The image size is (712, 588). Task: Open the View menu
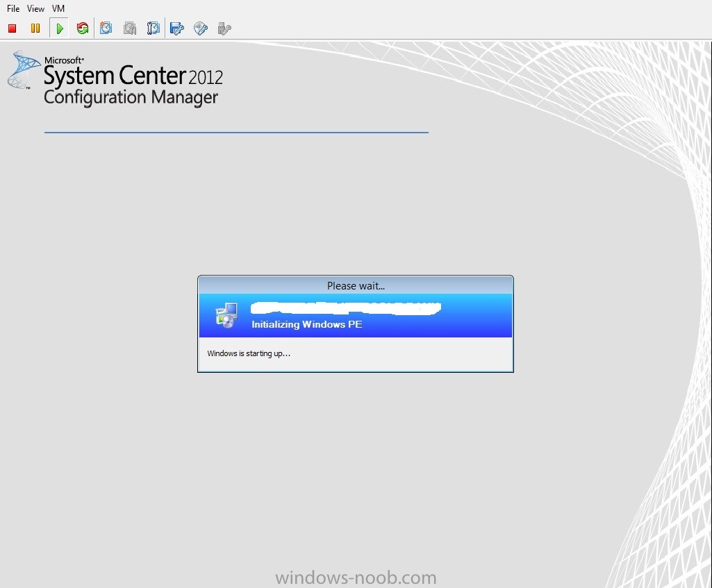[x=35, y=8]
